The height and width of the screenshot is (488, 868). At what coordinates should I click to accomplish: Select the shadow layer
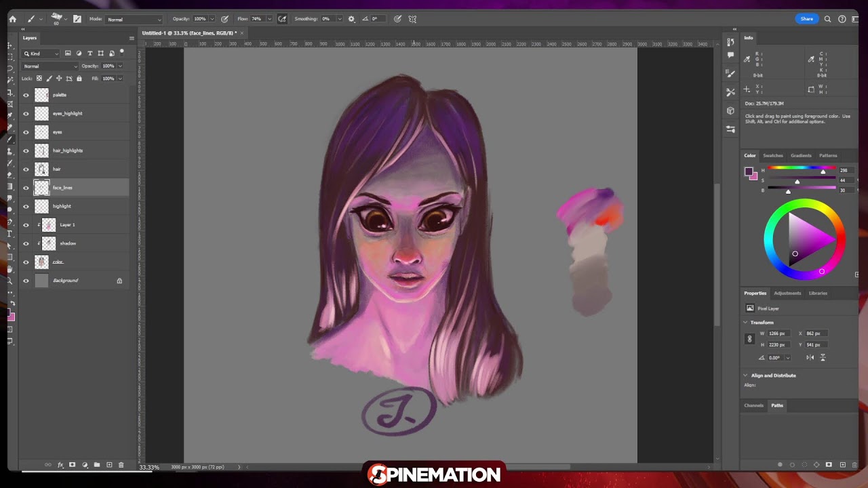(75, 243)
